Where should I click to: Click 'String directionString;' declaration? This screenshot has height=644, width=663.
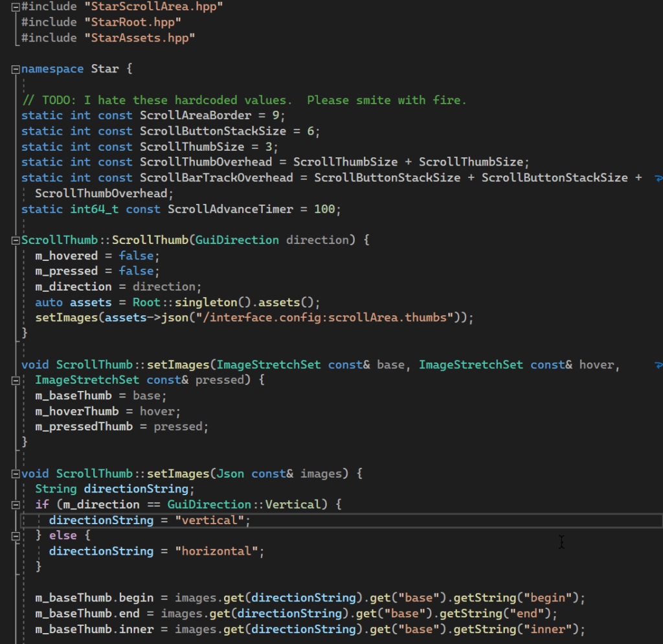[x=115, y=489]
